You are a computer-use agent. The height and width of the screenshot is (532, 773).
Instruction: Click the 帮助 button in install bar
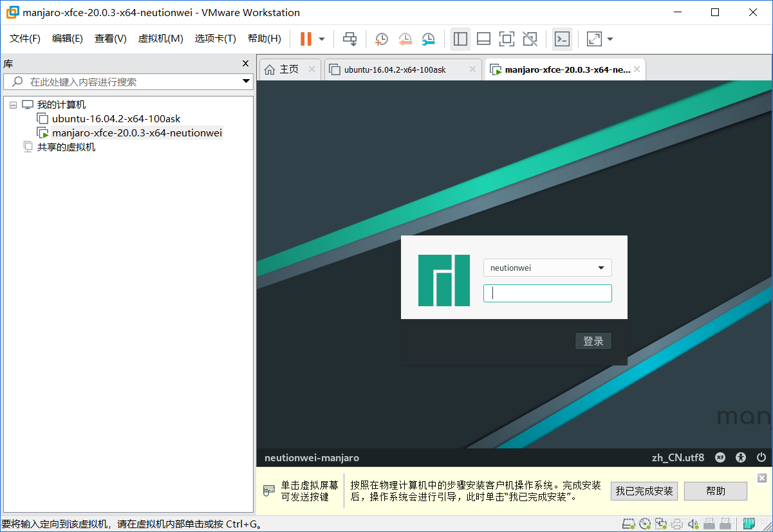click(715, 491)
